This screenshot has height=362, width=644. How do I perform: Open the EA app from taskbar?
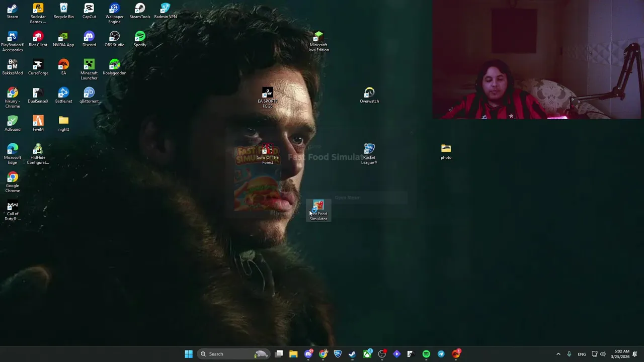[456, 354]
